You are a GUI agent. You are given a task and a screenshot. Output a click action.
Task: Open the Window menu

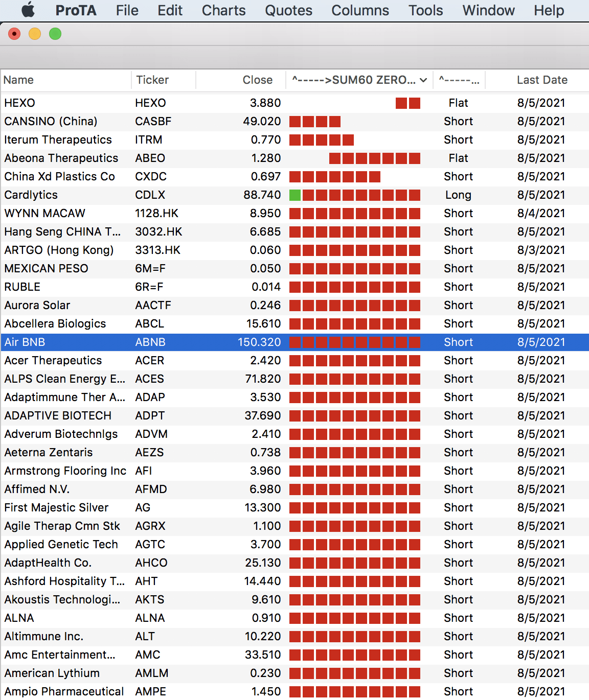click(x=488, y=10)
